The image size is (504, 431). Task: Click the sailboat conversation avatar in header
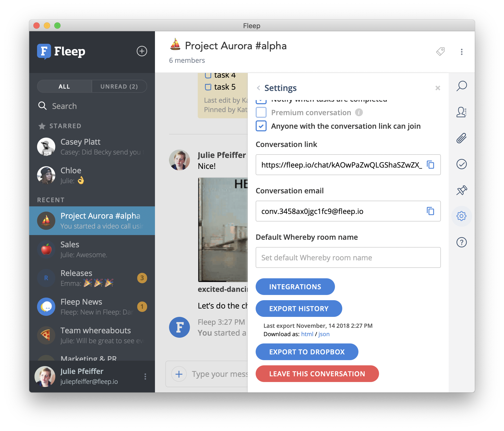tap(175, 44)
